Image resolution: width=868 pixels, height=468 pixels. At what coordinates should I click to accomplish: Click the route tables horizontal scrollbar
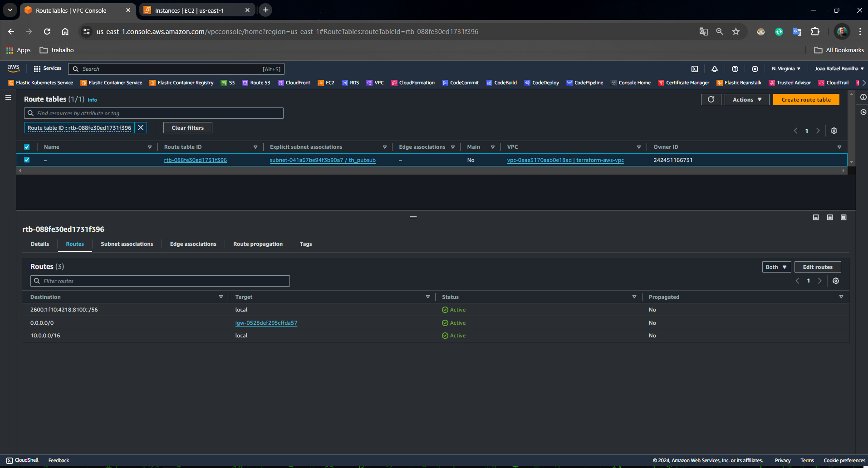click(432, 171)
